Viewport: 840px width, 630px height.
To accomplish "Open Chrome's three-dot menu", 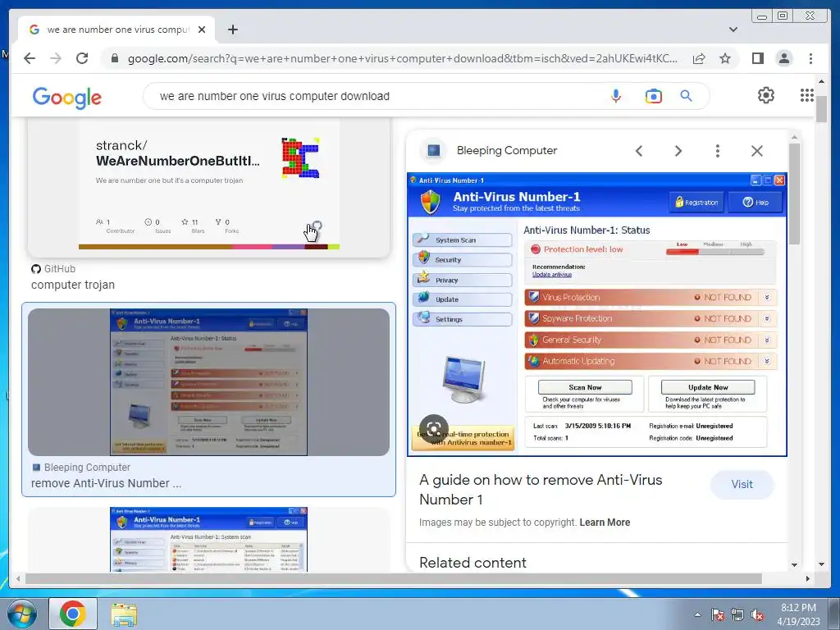I will tap(810, 58).
